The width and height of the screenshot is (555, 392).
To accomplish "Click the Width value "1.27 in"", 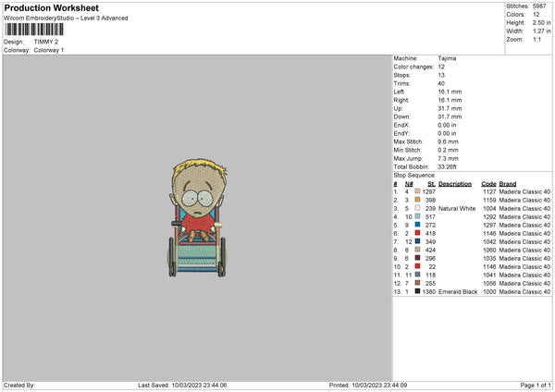I will pos(541,31).
